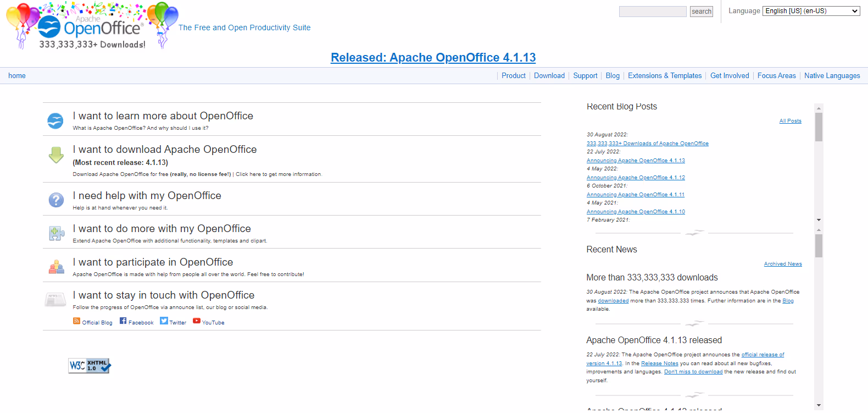Open the Focus Areas menu item
Image resolution: width=868 pixels, height=413 pixels.
(x=776, y=76)
